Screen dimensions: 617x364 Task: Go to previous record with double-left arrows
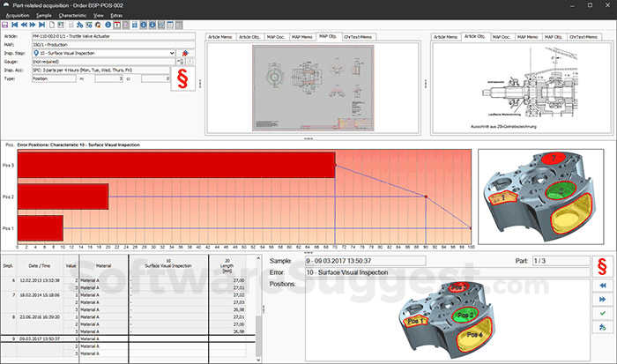[x=24, y=25]
